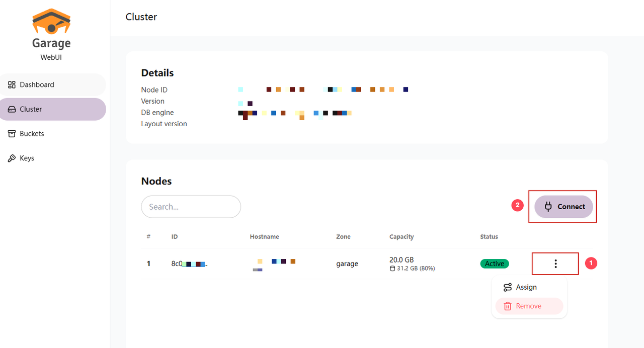
Task: Click the Dashboard grid icon in sidebar
Action: tap(12, 84)
